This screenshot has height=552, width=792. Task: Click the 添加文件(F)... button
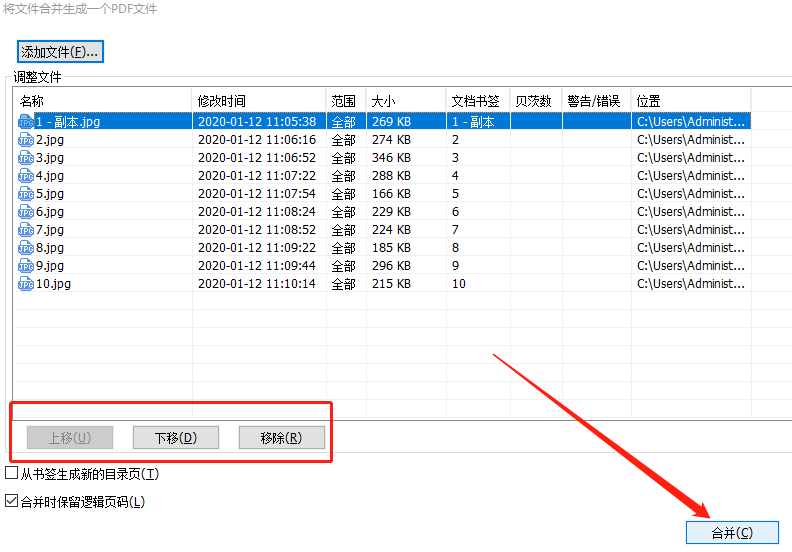[60, 52]
